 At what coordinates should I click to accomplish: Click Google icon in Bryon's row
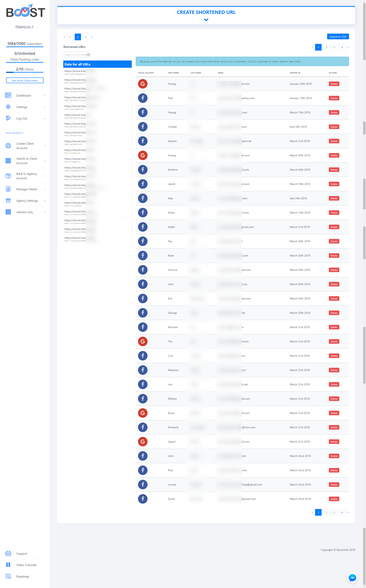coord(143,413)
